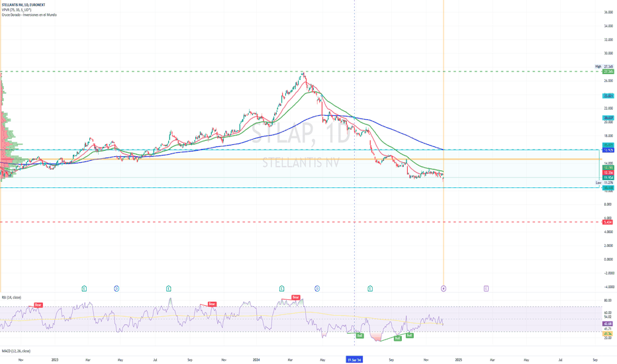Click the lowest Bull label near September 2024

[x=397, y=338]
